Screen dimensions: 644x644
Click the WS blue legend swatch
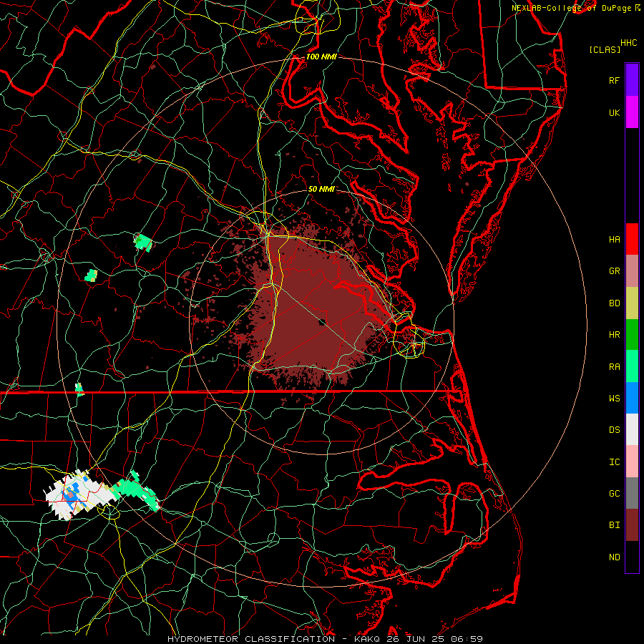point(632,398)
